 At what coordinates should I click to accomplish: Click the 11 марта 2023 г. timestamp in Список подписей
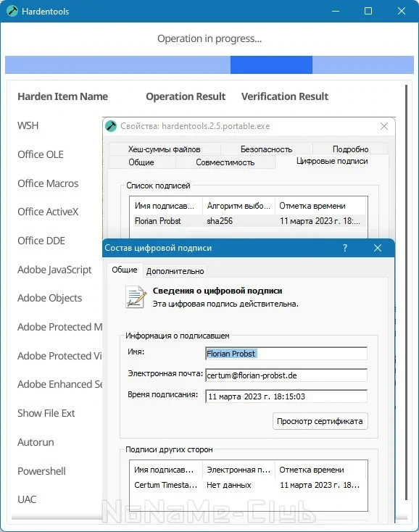(x=320, y=221)
